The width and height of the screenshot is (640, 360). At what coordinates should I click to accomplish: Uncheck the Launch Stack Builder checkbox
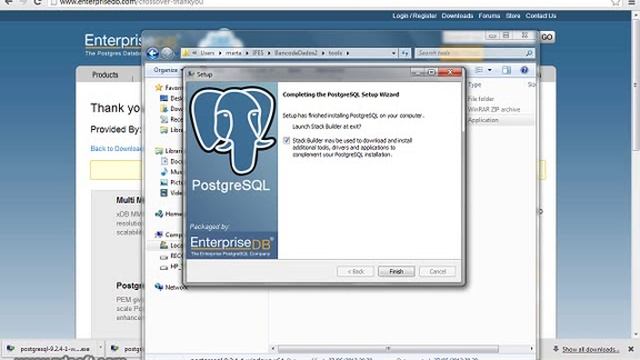click(x=287, y=140)
